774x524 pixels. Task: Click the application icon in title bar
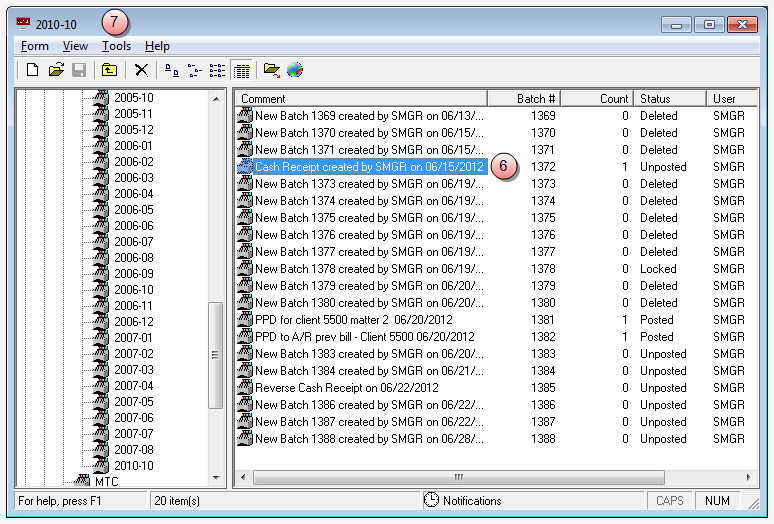click(23, 24)
